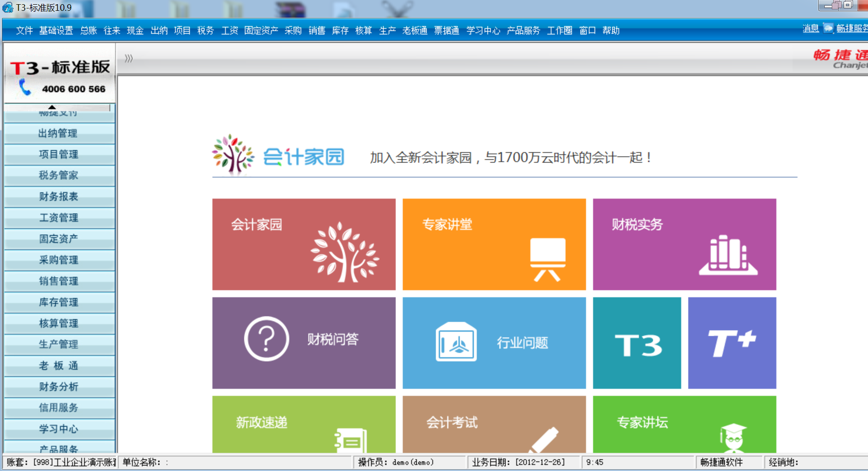Click the 操作员: demo status bar entry
Image resolution: width=868 pixels, height=471 pixels.
click(x=410, y=463)
